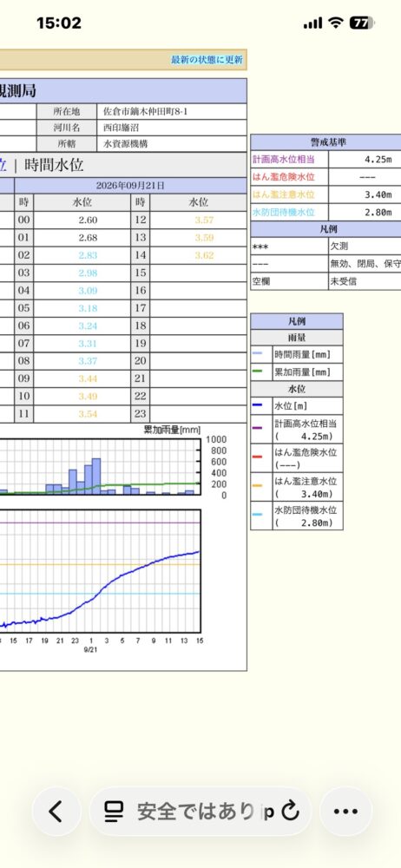Tap water level value 2.98
Viewport: 401px width, 868px height.
pos(88,273)
